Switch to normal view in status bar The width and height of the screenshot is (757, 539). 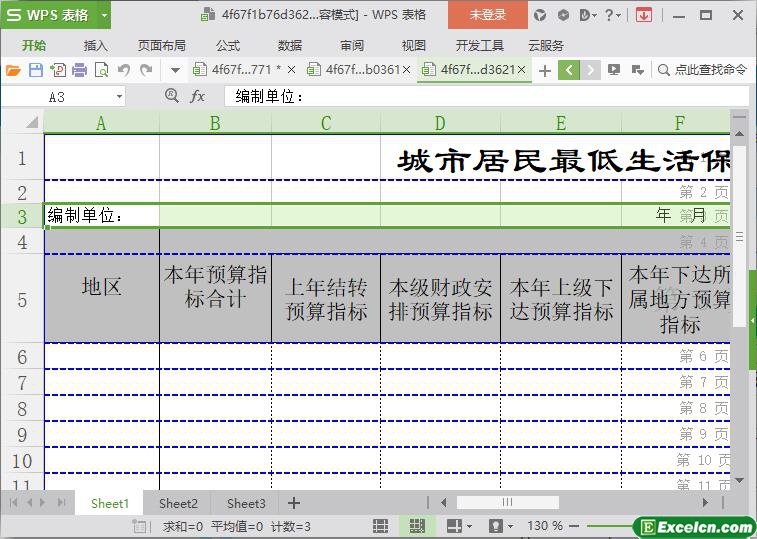[381, 525]
